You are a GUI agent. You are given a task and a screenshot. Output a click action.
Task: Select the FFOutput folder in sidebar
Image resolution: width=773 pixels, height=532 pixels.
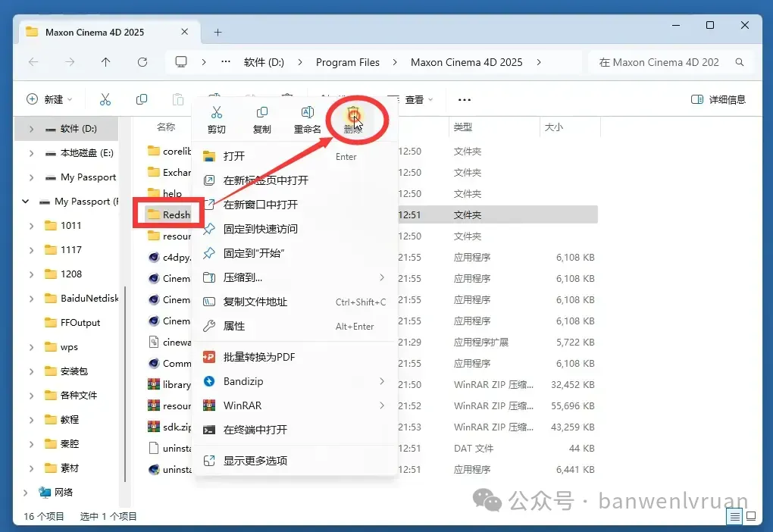(71, 322)
